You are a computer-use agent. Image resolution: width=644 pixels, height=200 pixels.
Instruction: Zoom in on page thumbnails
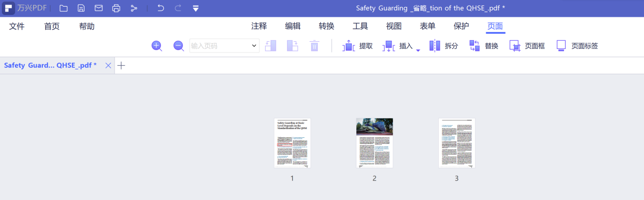[157, 46]
